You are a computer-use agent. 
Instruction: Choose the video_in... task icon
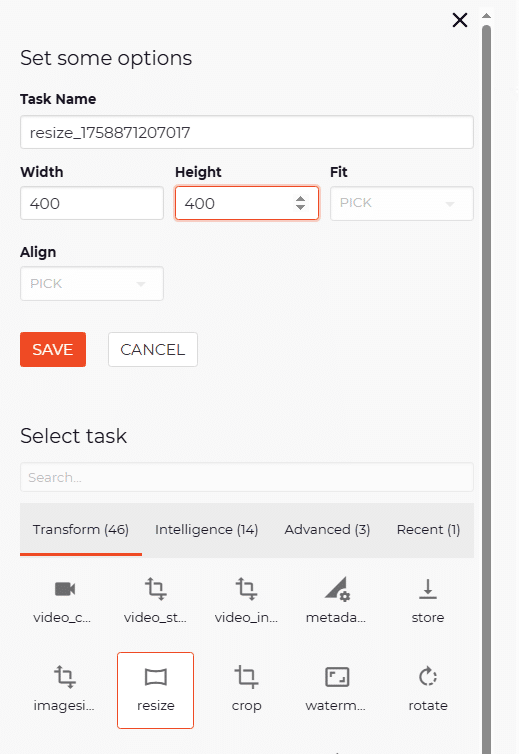[246, 589]
